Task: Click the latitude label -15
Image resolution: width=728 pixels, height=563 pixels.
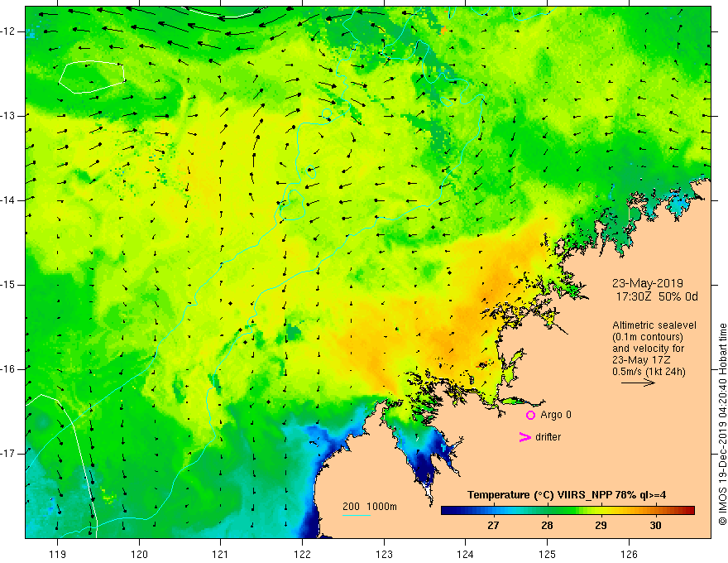Action: [8, 285]
